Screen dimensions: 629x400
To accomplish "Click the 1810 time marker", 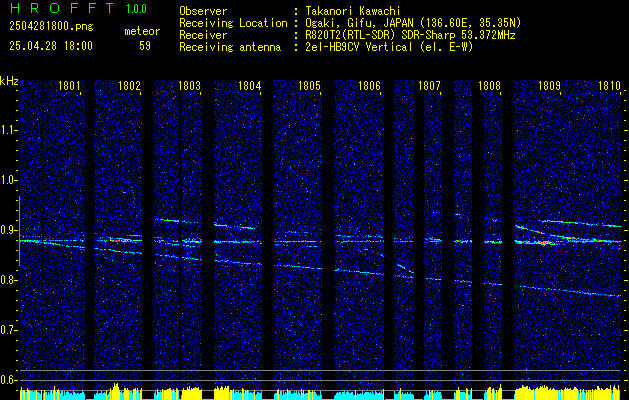I will pos(609,86).
